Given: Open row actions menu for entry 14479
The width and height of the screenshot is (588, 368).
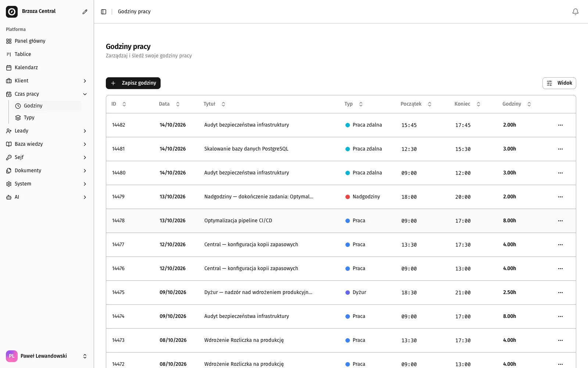Looking at the screenshot, I should [x=560, y=197].
